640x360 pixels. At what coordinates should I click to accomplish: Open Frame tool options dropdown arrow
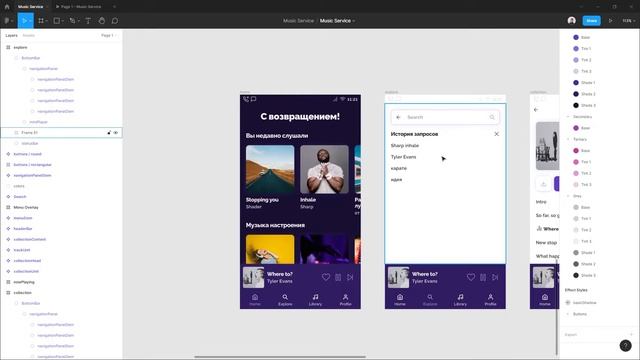47,21
